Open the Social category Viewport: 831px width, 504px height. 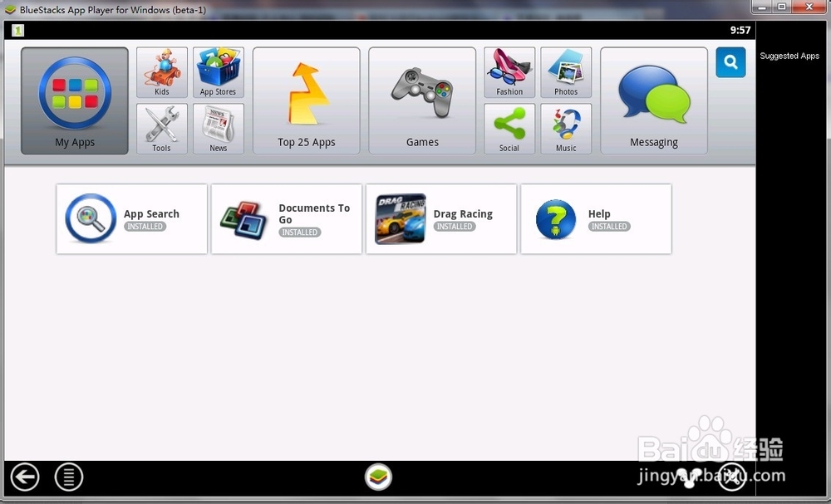tap(509, 129)
